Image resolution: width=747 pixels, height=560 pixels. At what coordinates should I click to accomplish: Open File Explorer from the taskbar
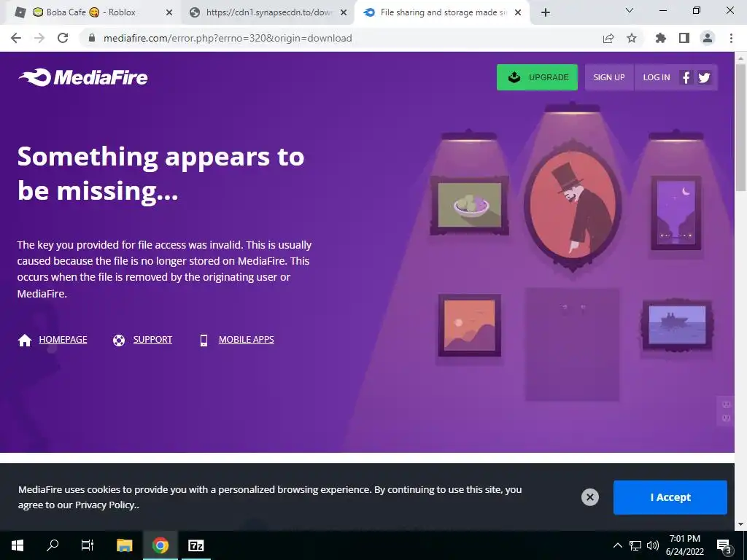point(124,545)
